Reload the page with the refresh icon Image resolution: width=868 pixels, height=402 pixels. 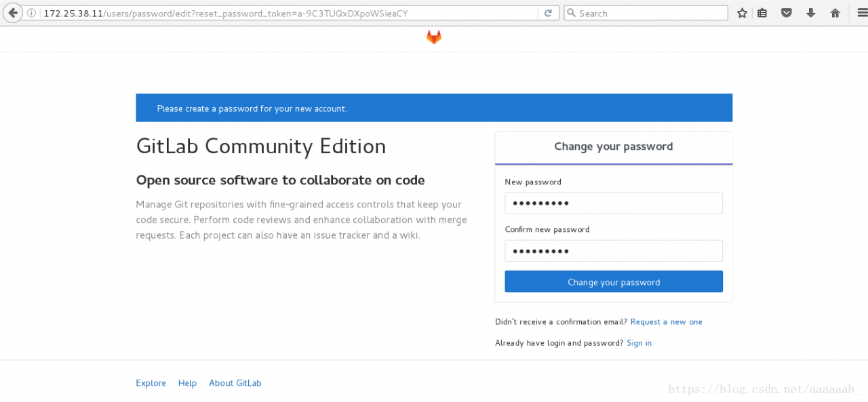point(548,13)
